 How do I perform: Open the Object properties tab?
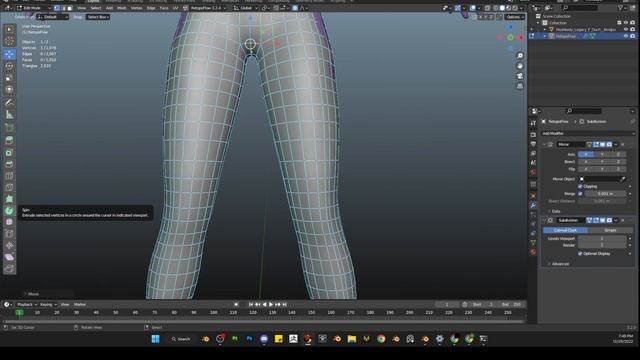[533, 196]
